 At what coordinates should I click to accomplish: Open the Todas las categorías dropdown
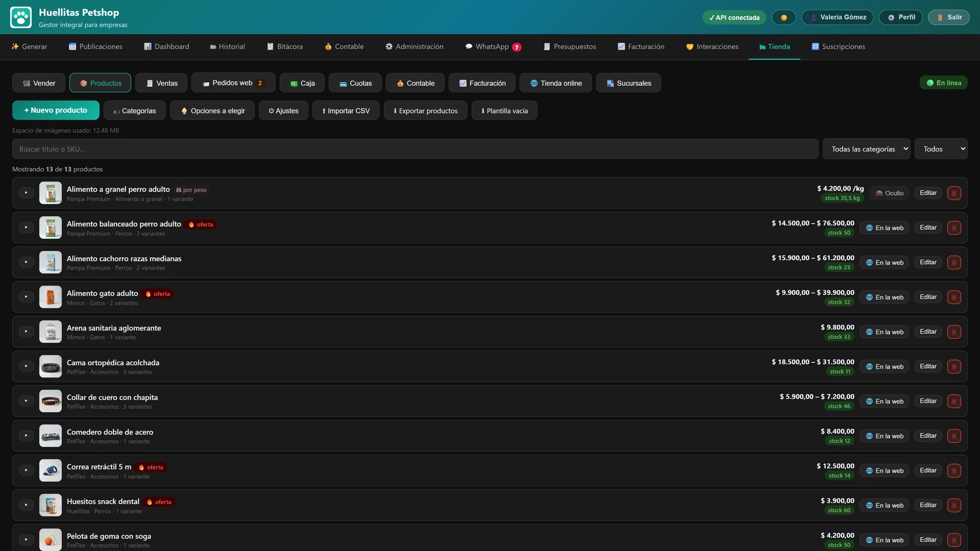(x=867, y=149)
